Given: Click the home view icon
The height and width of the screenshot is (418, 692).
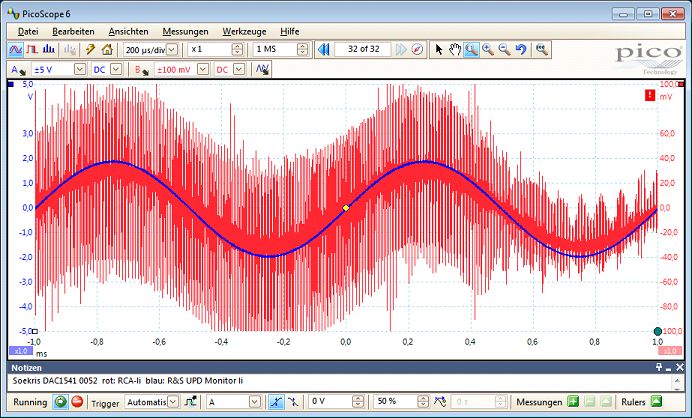Looking at the screenshot, I should pos(107,49).
